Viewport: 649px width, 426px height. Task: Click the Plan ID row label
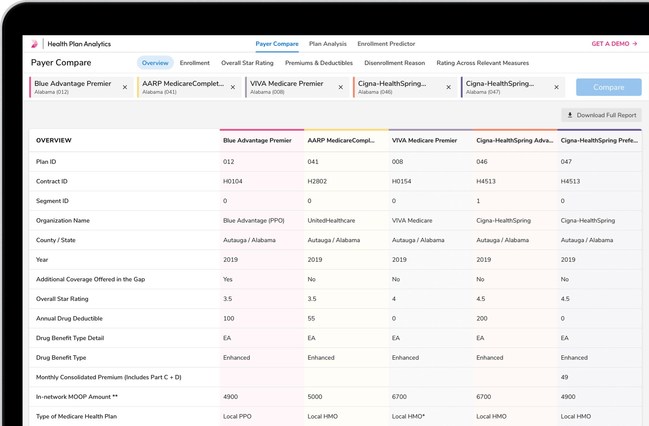click(46, 161)
